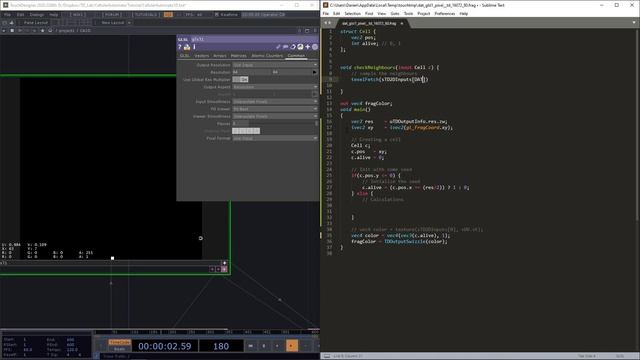Click middle small purple icon below viewer
Screen dimensions: 640x360
point(218,269)
